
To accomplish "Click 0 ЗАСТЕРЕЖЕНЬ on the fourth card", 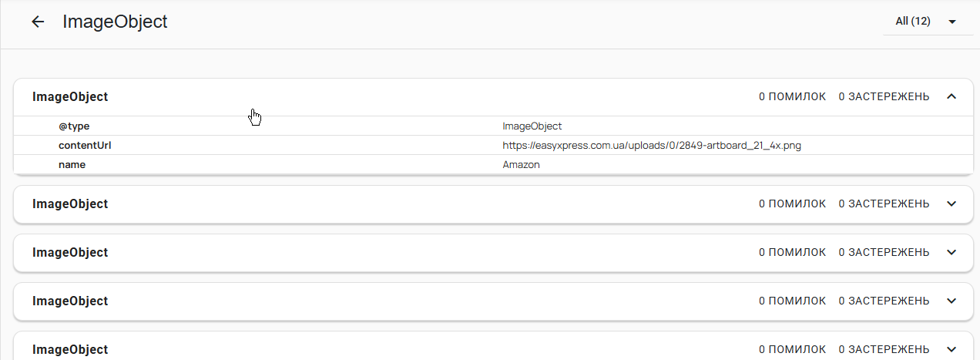I will [x=884, y=301].
